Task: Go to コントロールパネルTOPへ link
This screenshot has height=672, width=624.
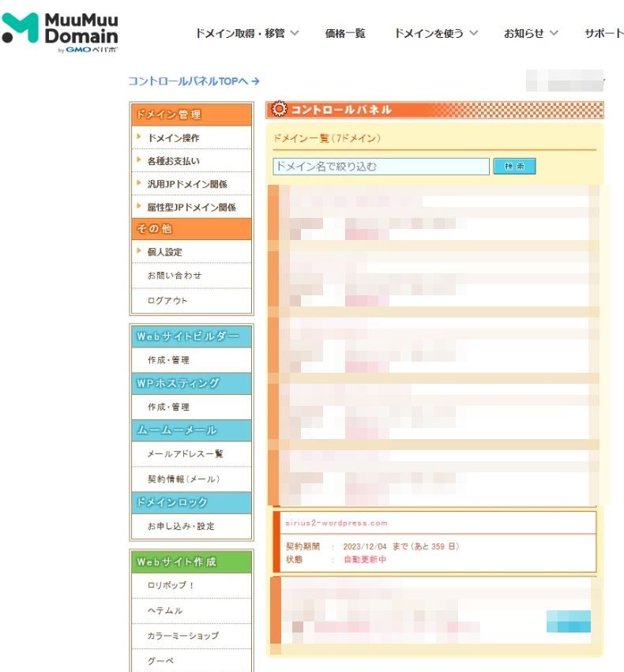Action: pyautogui.click(x=194, y=81)
